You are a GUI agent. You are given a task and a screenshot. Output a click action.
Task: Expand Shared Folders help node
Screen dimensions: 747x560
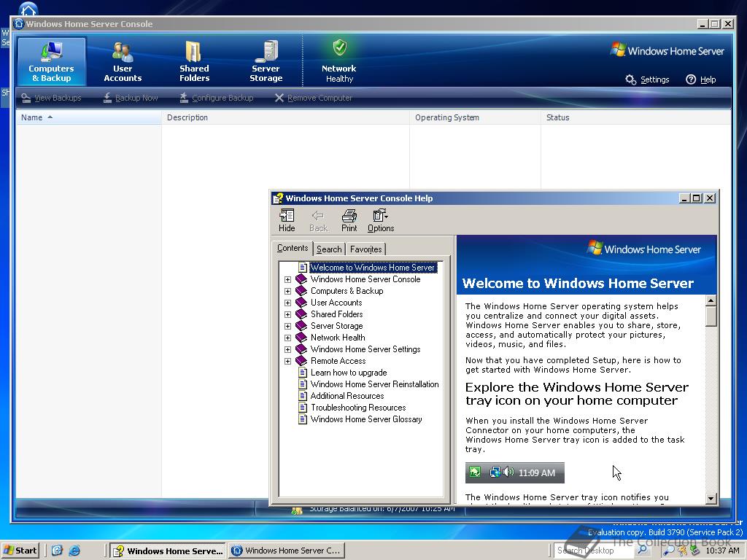pyautogui.click(x=287, y=314)
